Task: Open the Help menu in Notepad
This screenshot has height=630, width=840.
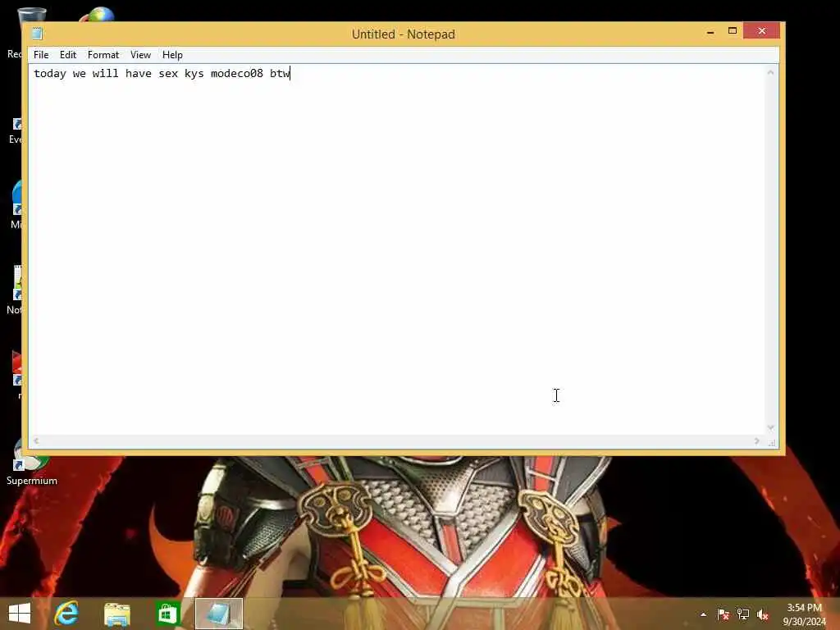Action: point(172,55)
